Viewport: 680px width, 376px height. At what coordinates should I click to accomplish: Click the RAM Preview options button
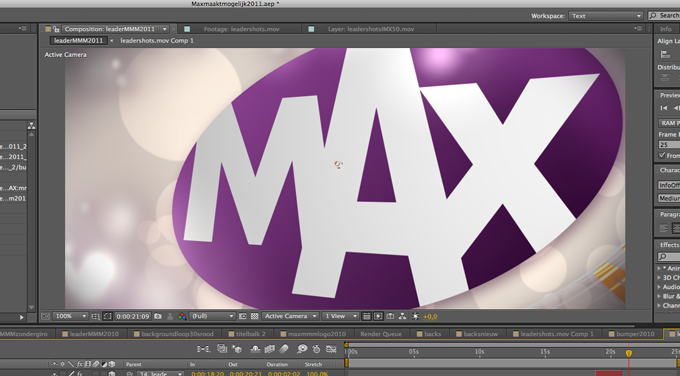(x=669, y=123)
